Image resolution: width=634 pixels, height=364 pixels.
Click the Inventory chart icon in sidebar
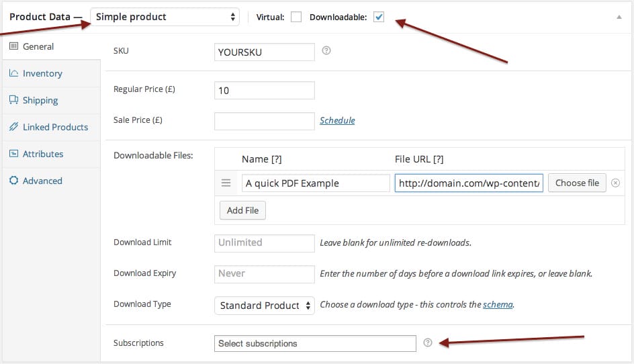(13, 73)
